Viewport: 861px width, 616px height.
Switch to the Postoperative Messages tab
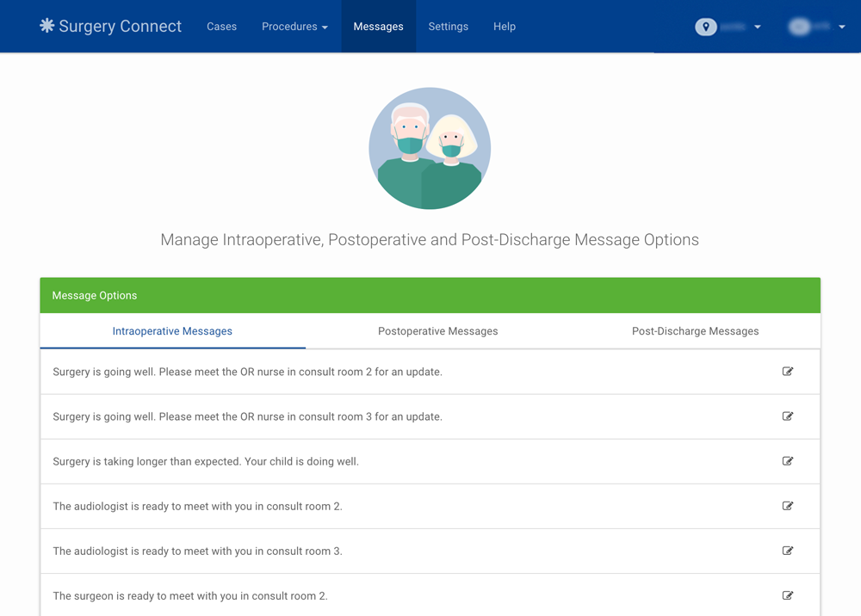(437, 330)
